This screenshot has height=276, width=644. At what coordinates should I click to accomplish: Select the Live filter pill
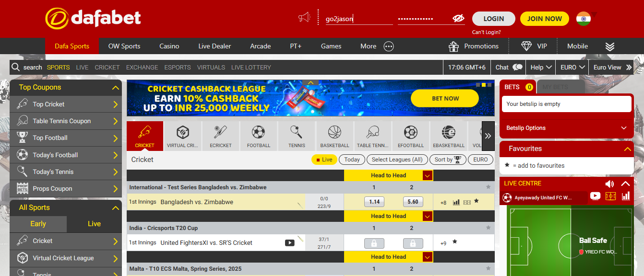(324, 160)
